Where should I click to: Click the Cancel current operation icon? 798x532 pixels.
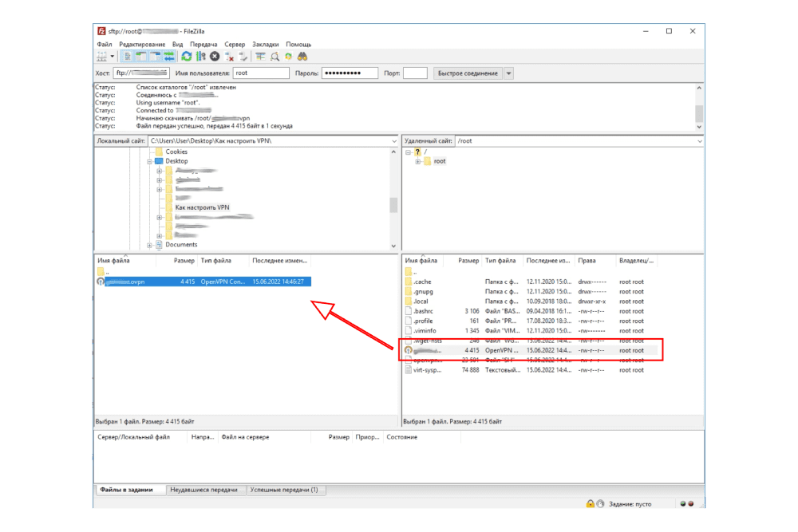215,57
